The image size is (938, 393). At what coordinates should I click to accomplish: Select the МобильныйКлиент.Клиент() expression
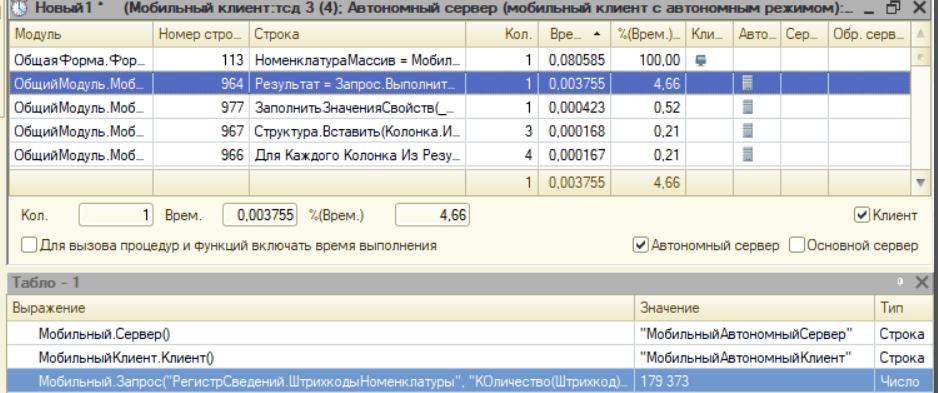click(126, 358)
